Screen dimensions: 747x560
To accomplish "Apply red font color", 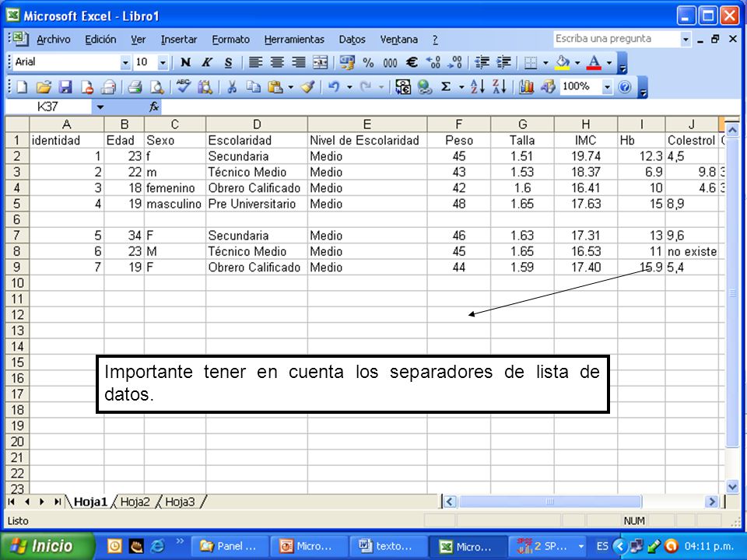I will [594, 62].
